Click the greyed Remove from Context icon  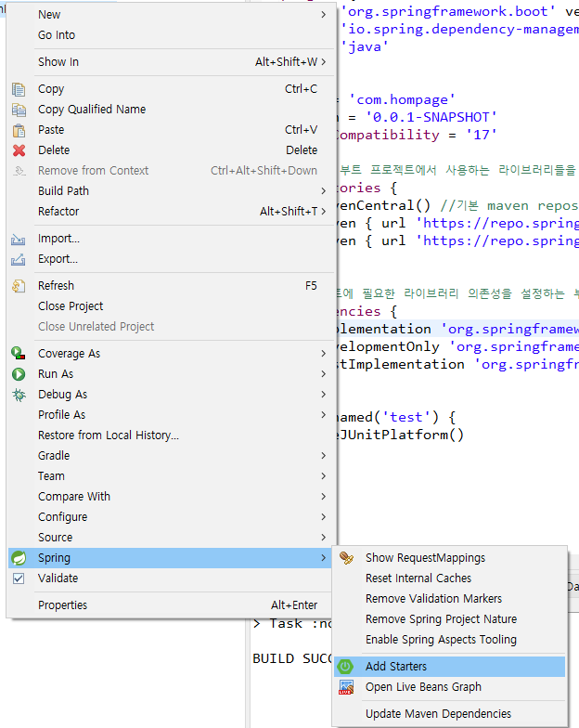pos(19,171)
